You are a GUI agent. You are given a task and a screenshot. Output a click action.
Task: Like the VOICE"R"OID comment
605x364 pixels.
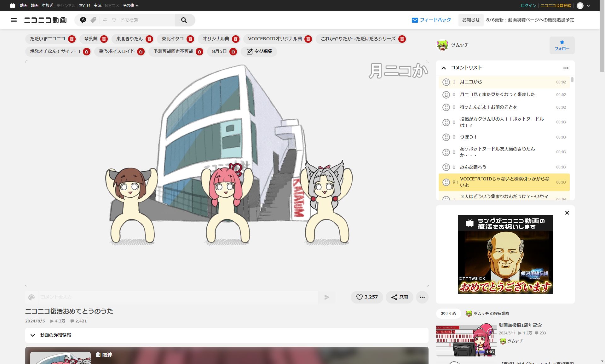pos(446,182)
